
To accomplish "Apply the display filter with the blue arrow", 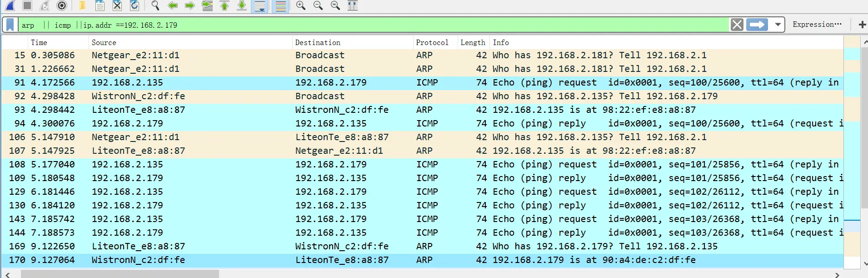I will coord(757,25).
